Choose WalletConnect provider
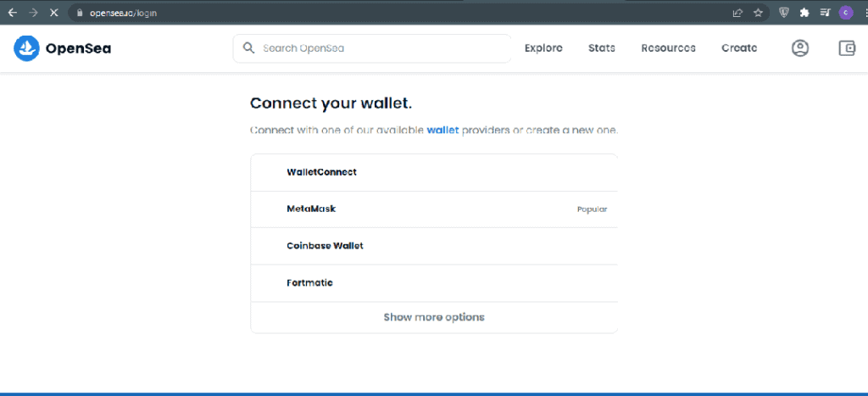 coord(434,172)
